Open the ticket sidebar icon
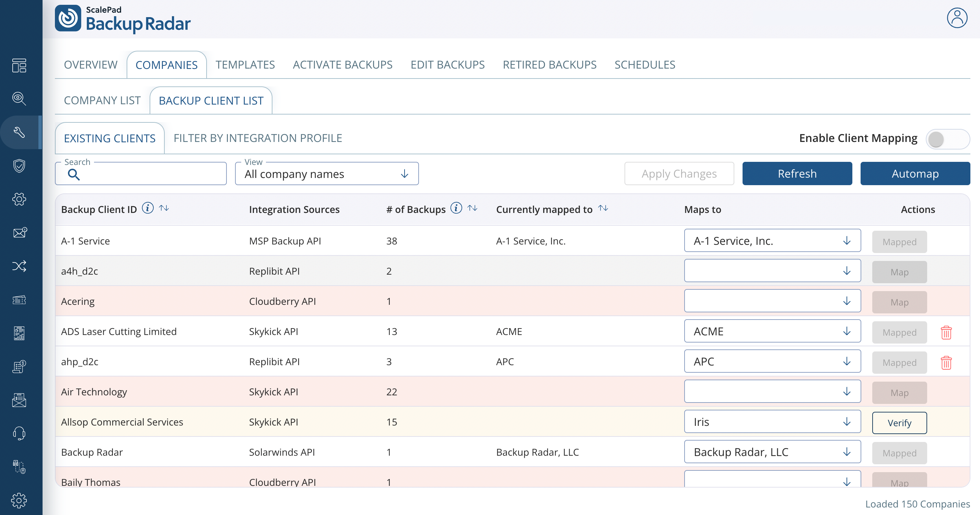 19,299
